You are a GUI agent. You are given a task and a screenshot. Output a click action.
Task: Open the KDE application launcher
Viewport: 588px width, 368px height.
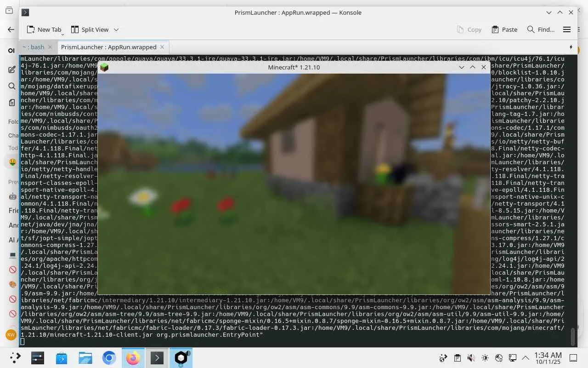15,358
